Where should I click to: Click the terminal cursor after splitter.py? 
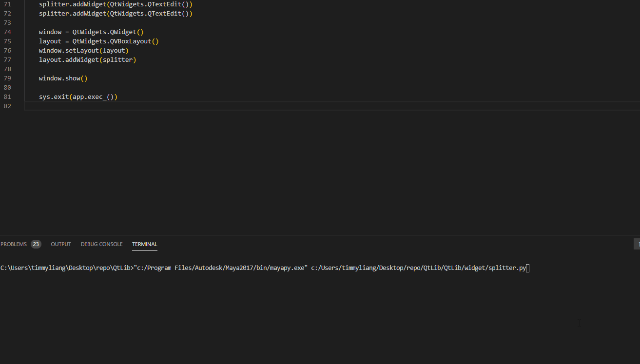pos(528,268)
